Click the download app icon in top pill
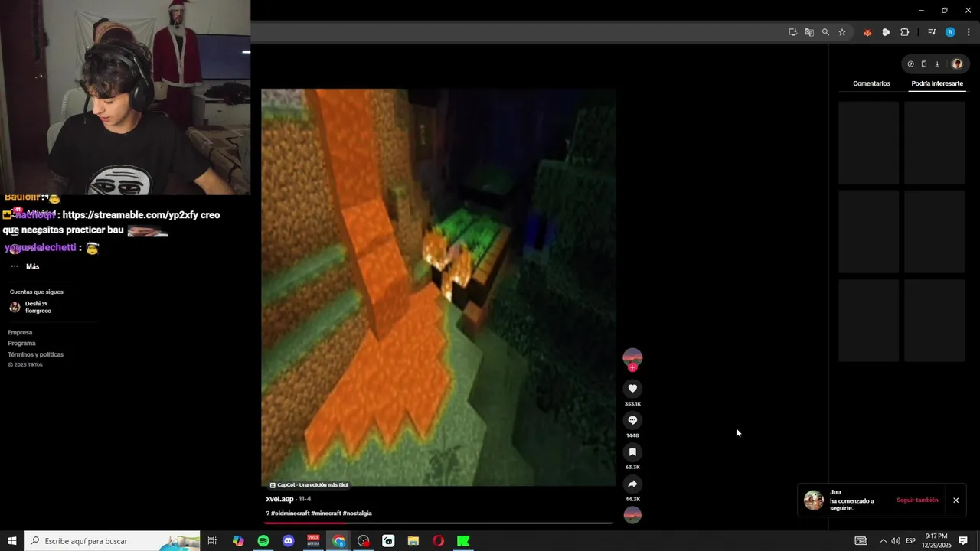The width and height of the screenshot is (980, 551). (x=937, y=64)
